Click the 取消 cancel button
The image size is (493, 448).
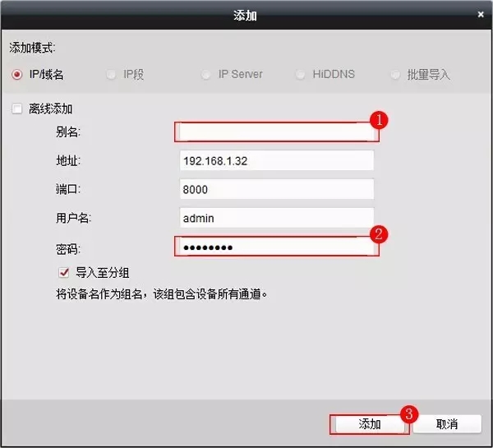click(x=446, y=424)
